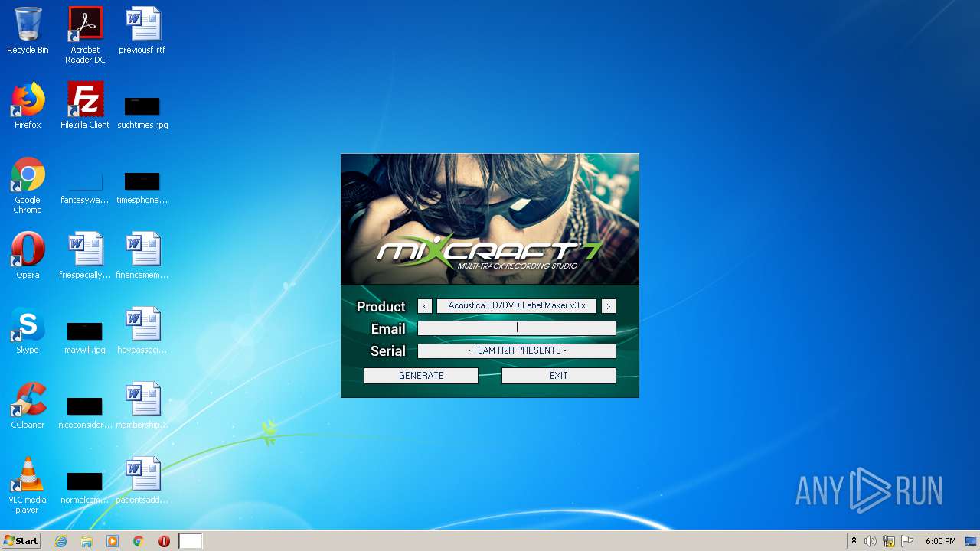Select maywill.jpg file icon
The height and width of the screenshot is (551, 980).
(x=85, y=338)
